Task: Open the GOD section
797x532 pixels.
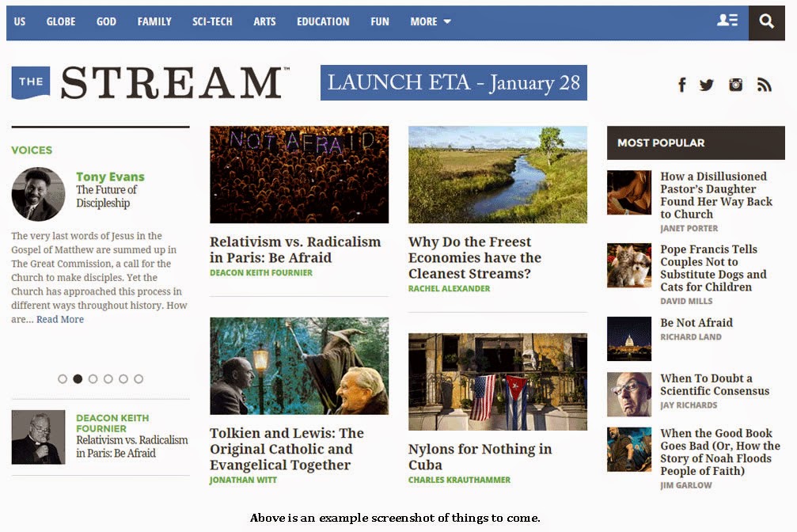Action: point(106,22)
